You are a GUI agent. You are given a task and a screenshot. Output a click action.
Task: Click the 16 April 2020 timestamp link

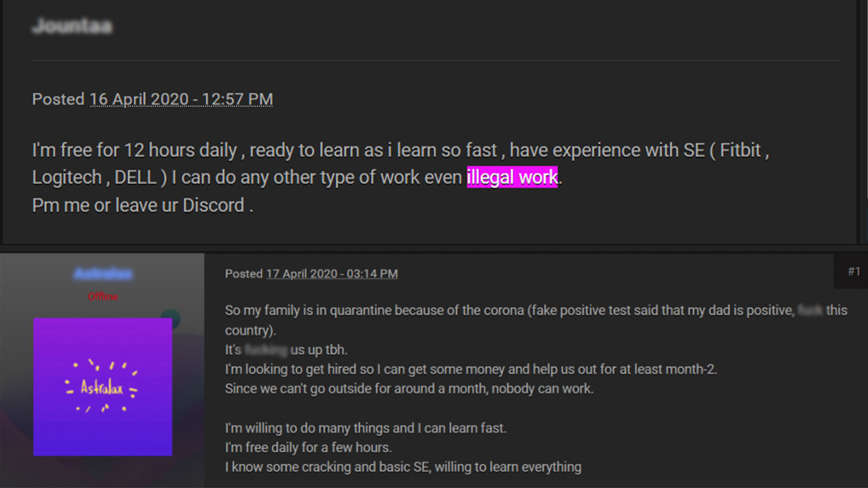[181, 99]
